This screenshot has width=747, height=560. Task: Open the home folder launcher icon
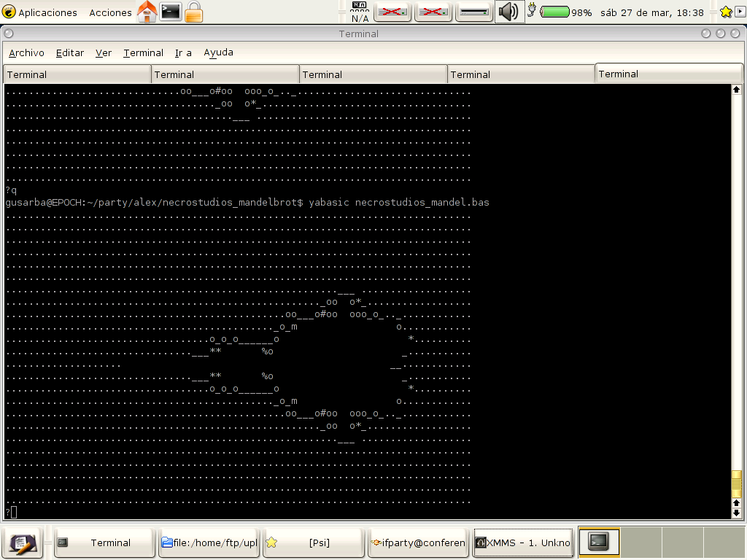(147, 12)
